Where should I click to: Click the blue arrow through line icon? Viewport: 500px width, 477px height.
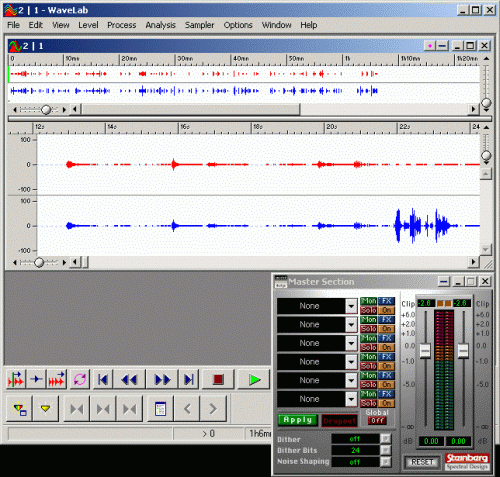coord(36,379)
